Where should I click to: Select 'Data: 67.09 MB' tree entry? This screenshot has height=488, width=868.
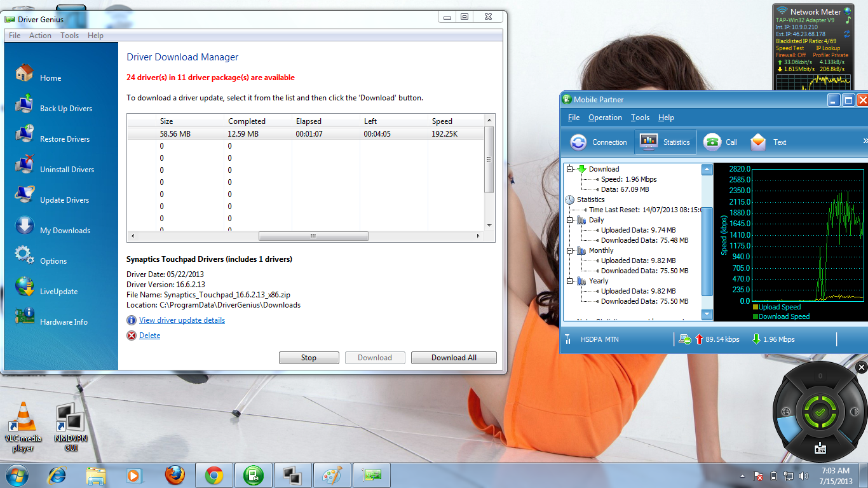[625, 189]
